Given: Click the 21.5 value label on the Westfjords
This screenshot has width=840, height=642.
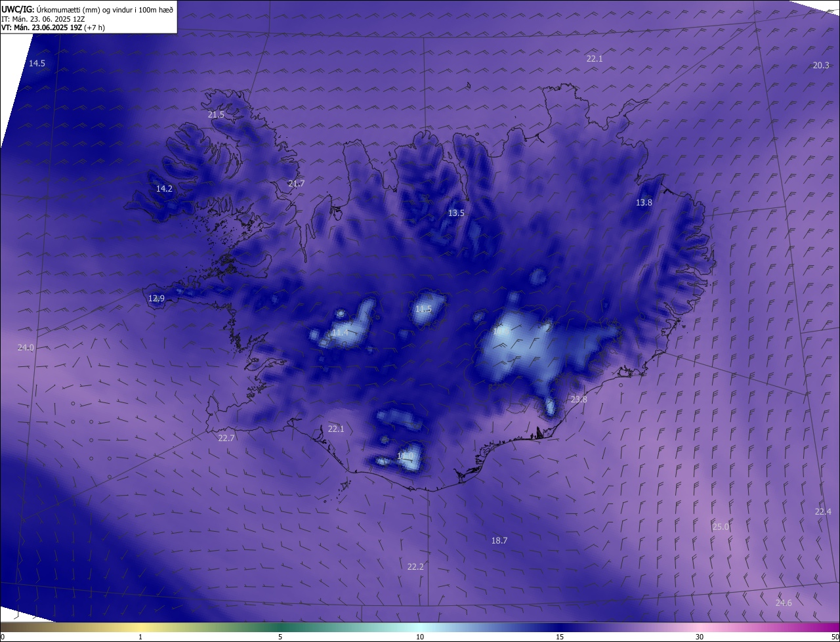Looking at the screenshot, I should (216, 114).
